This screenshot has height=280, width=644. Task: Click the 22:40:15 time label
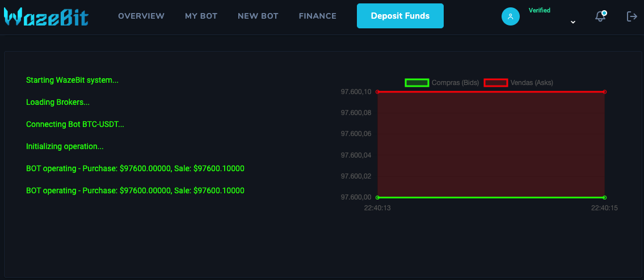tap(604, 208)
